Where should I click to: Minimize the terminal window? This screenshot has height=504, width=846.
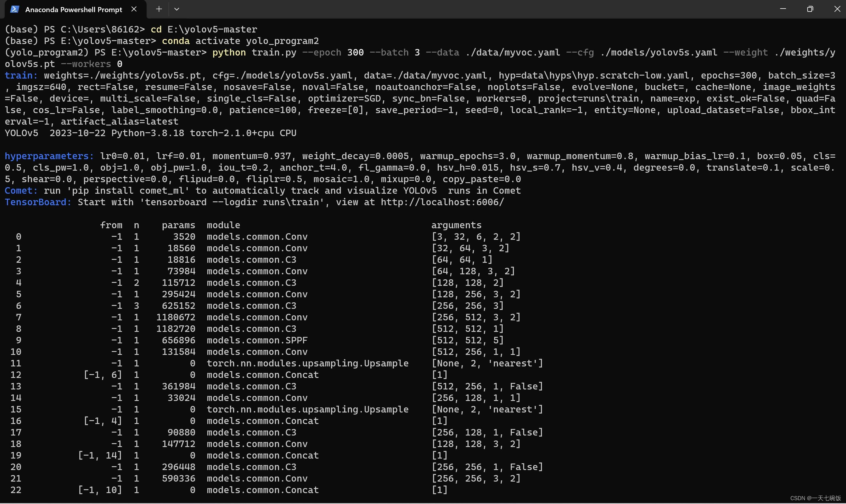[x=783, y=9]
